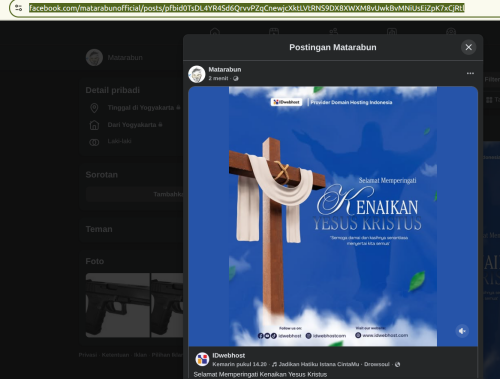The image size is (500, 379).
Task: Click the site settings icon in address bar
Action: click(18, 8)
